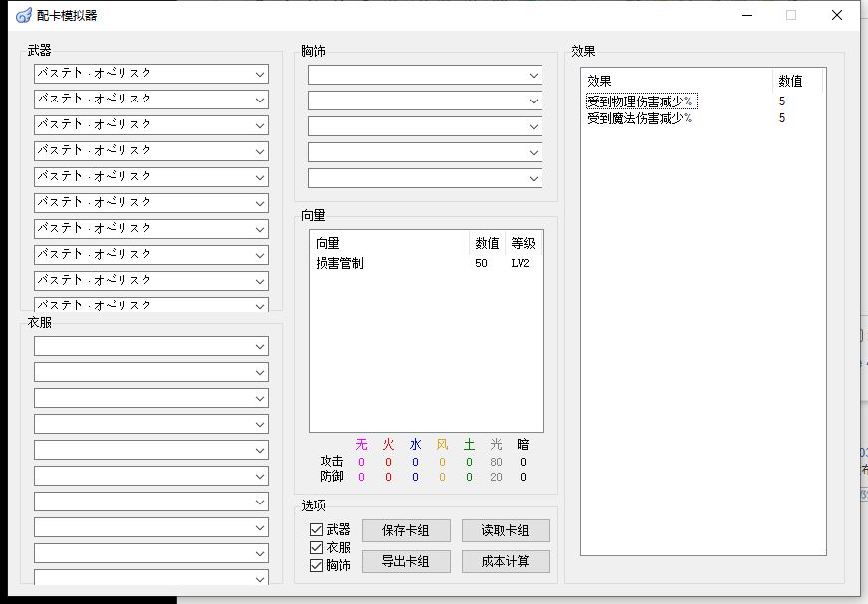Open 成本计算 cost calculation
The width and height of the screenshot is (868, 604).
[x=506, y=561]
